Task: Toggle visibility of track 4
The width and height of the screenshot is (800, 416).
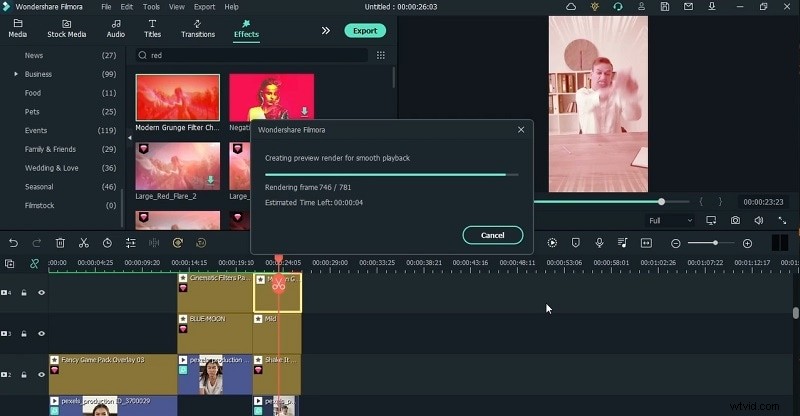Action: click(41, 292)
